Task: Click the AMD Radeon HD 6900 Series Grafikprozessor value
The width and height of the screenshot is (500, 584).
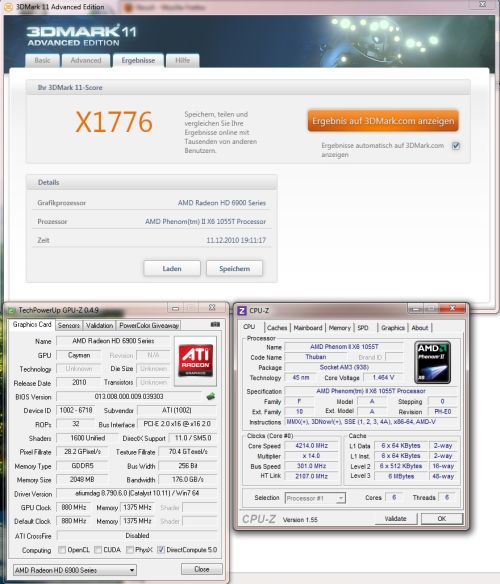Action: (x=222, y=203)
